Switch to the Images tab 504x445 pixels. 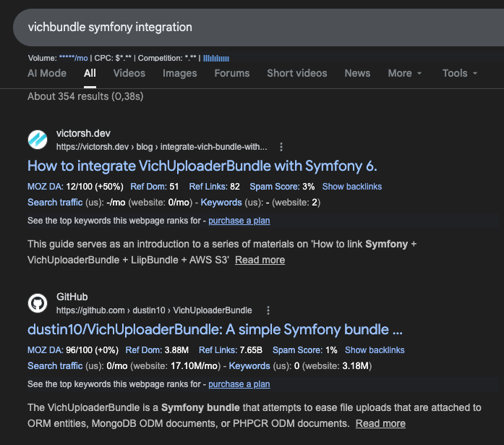pyautogui.click(x=179, y=73)
